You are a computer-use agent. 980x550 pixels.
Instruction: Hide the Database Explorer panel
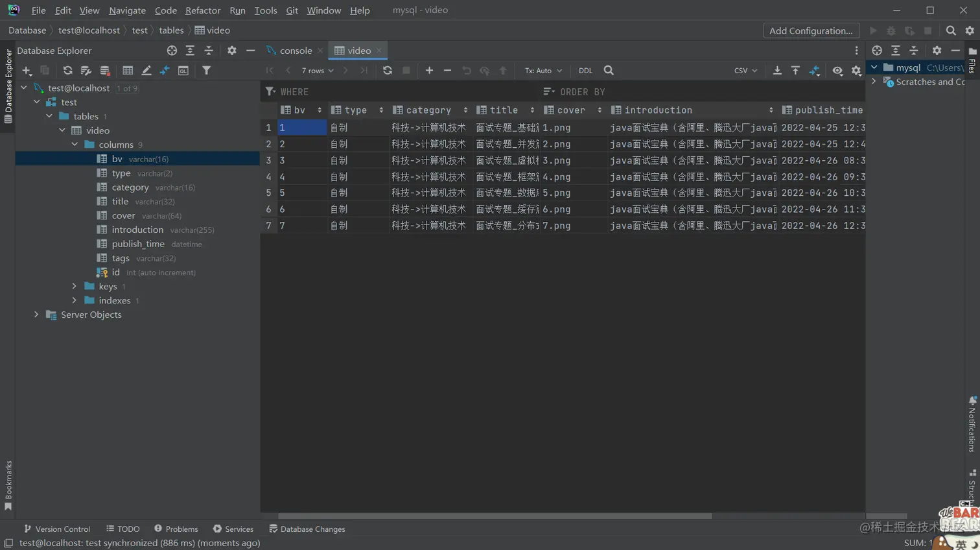click(250, 51)
